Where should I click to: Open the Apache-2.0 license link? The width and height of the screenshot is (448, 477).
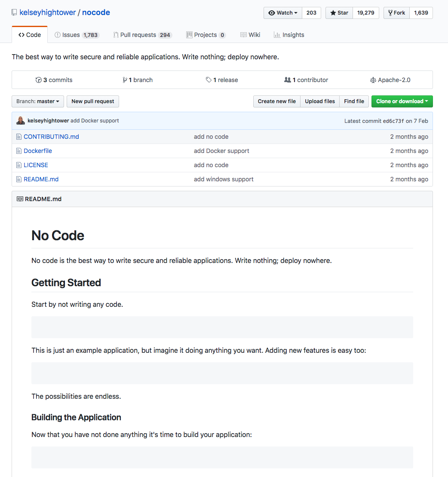[x=390, y=80]
